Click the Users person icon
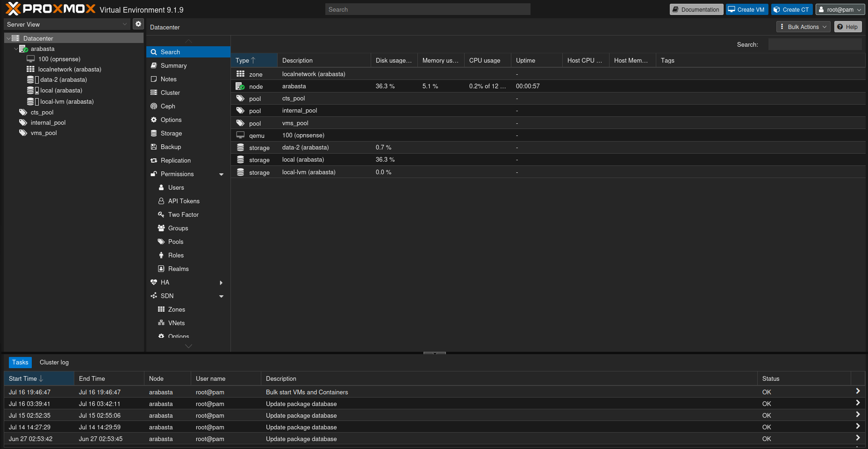This screenshot has width=868, height=449. point(161,187)
